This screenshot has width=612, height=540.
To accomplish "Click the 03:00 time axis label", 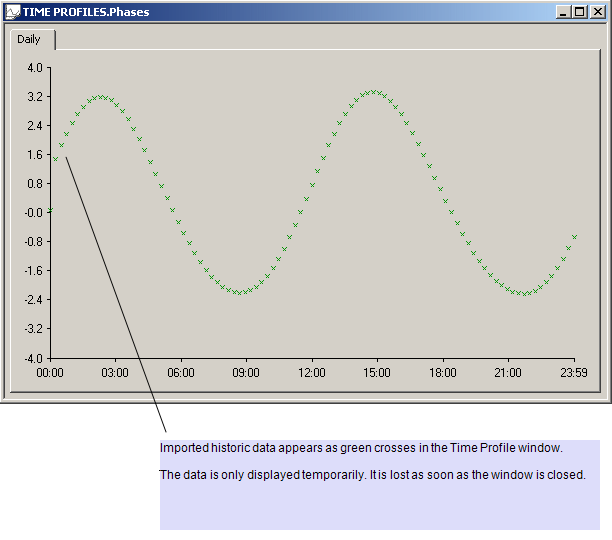I will point(115,373).
